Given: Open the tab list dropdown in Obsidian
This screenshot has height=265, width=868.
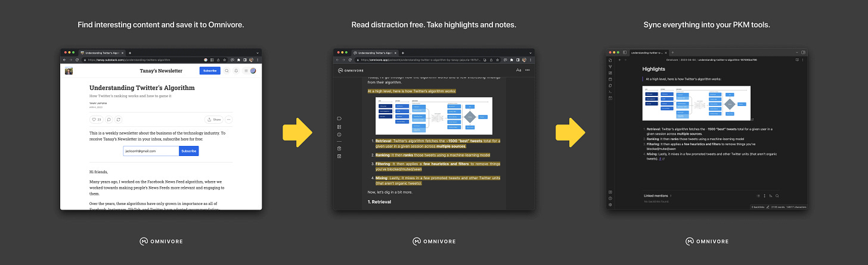Looking at the screenshot, I should coord(797,52).
